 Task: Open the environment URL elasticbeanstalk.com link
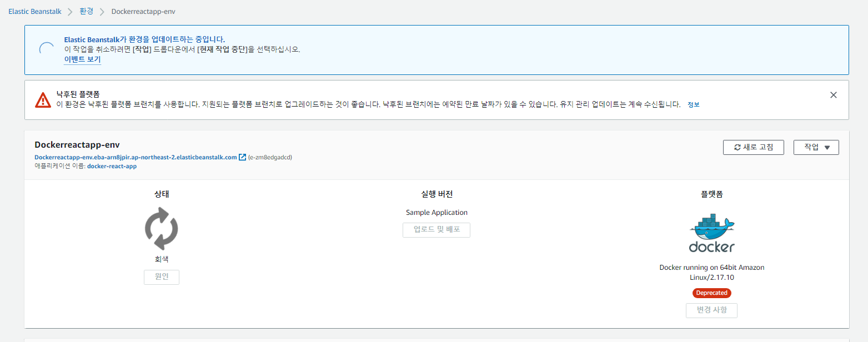(136, 157)
